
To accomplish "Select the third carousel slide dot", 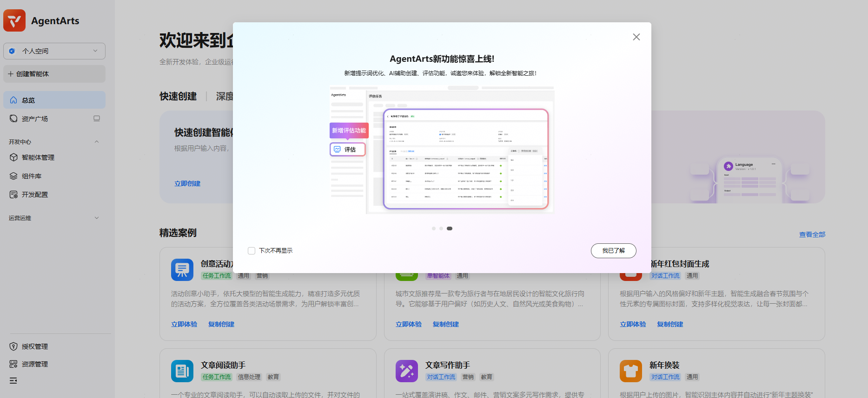I will [450, 228].
